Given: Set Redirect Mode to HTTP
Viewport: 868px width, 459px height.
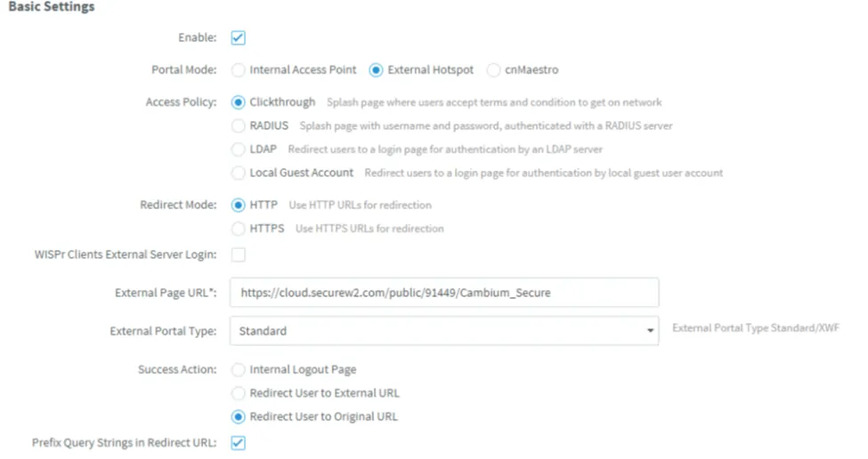Looking at the screenshot, I should [238, 205].
